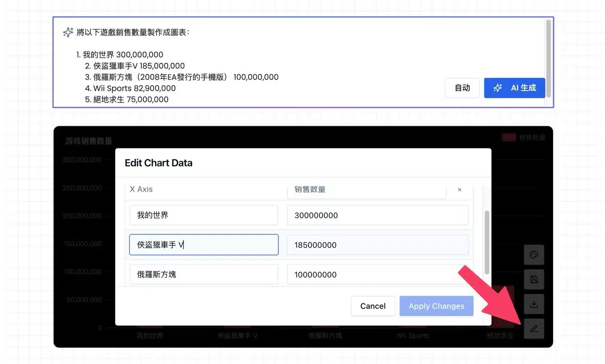Click the sparkle icon in the prompt box
The width and height of the screenshot is (605, 364).
(x=68, y=32)
